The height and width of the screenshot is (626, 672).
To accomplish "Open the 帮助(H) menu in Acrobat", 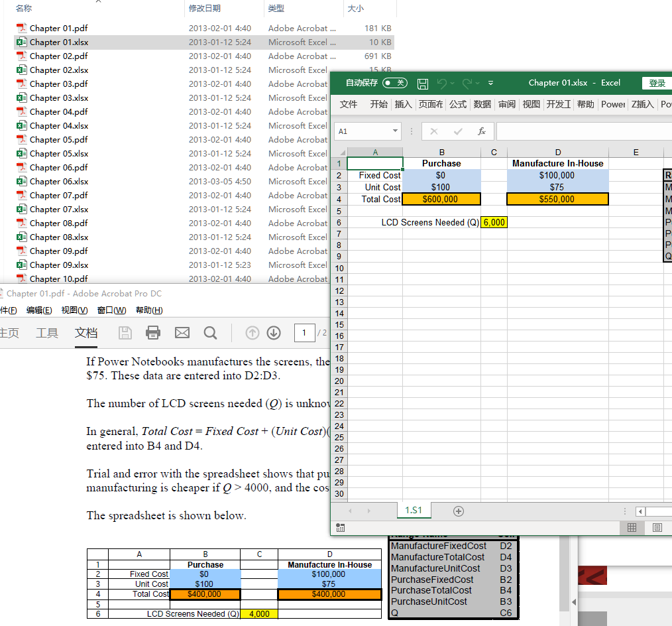I will pyautogui.click(x=149, y=310).
